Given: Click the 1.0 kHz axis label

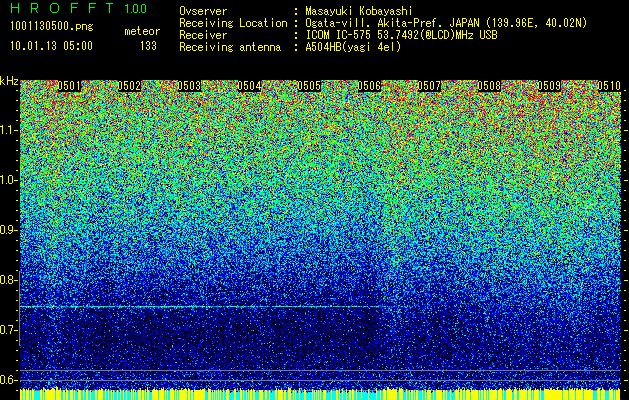Looking at the screenshot, I should click(9, 180).
